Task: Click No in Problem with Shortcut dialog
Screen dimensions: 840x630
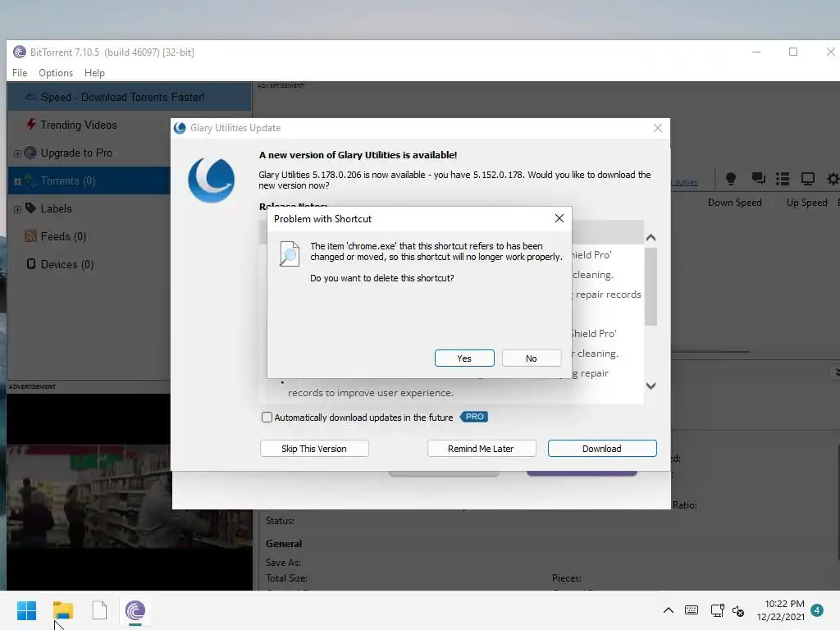Action: 531,358
